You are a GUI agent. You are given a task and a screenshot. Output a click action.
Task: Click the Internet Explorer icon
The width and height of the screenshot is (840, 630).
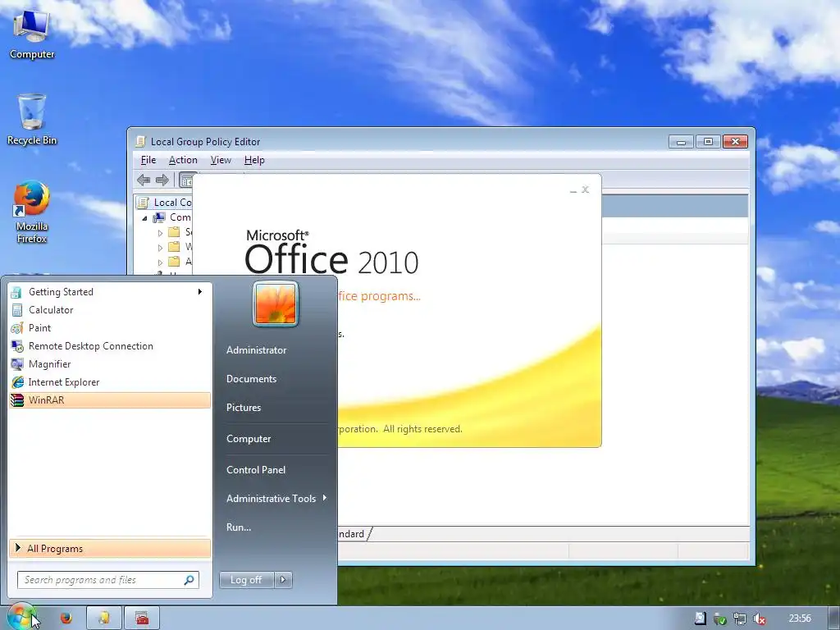coord(17,382)
